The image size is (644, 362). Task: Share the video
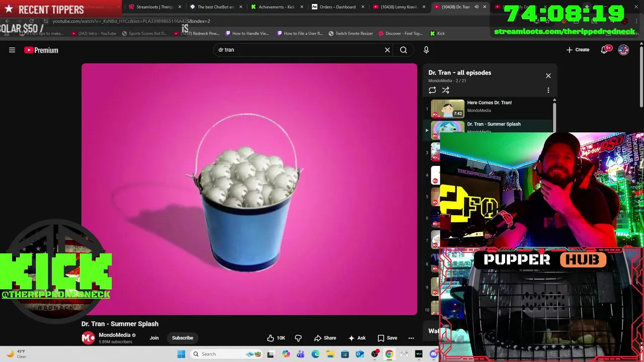325,338
